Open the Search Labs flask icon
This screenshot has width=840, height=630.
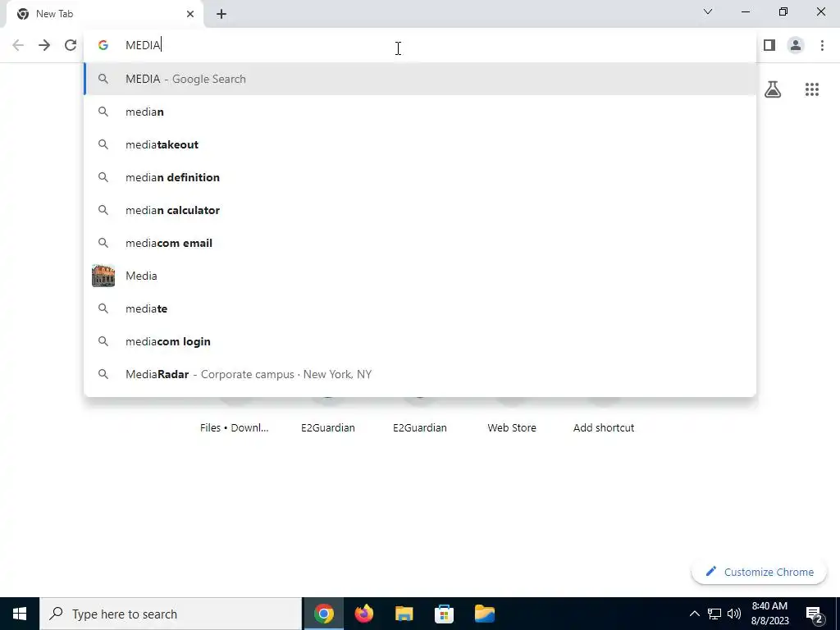(x=773, y=89)
